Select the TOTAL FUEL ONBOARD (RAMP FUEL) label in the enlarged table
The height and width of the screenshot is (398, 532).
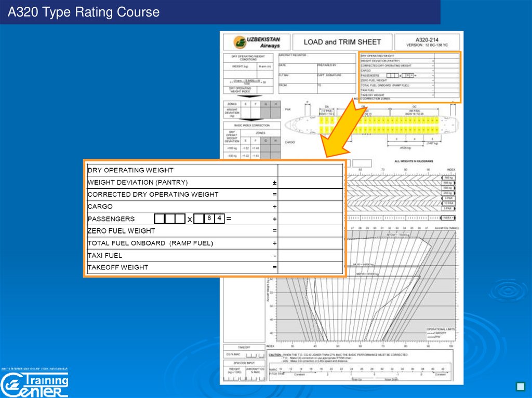150,243
